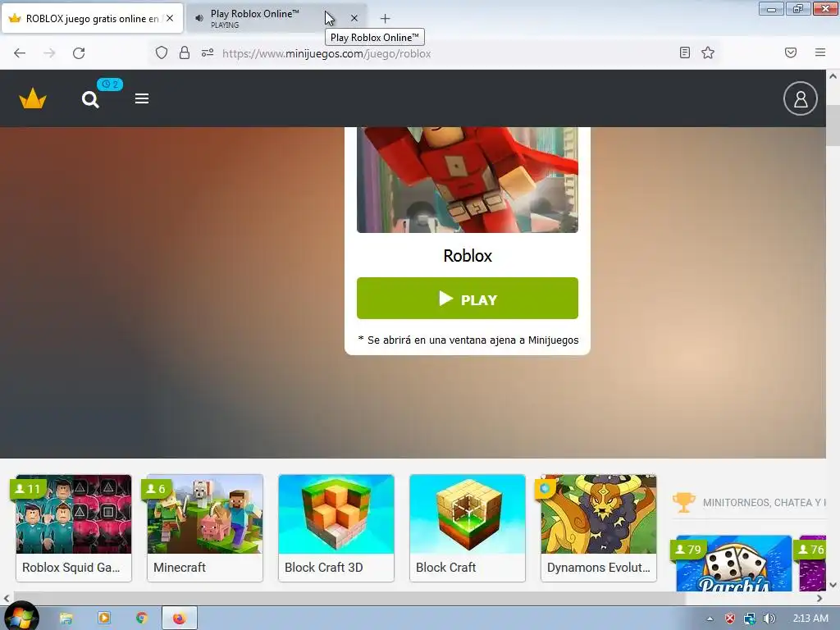Open Action Center red X tray icon

(x=729, y=619)
